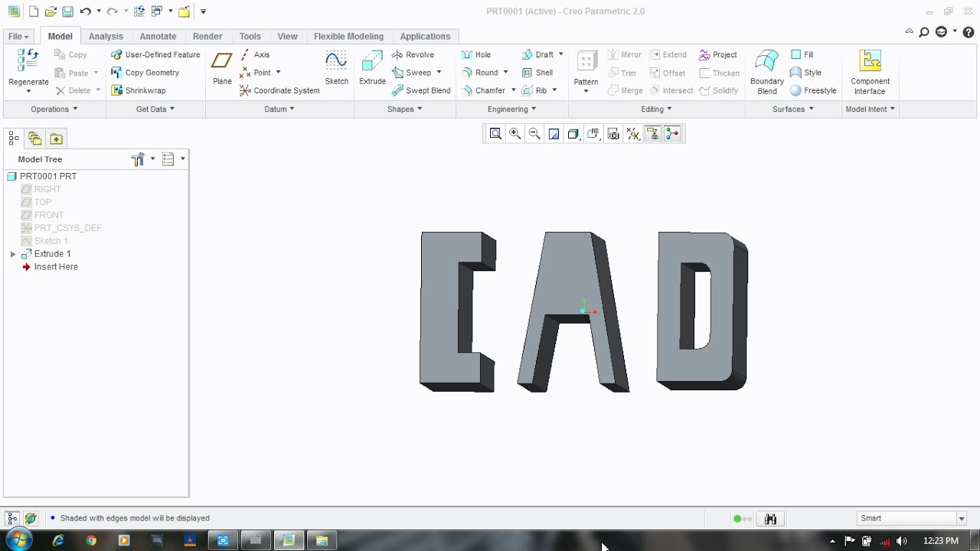Click the Project editing tool

coord(717,54)
